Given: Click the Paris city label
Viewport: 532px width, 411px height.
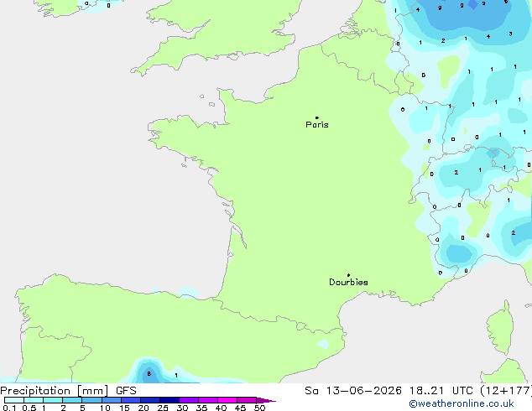Looking at the screenshot, I should click(317, 125).
